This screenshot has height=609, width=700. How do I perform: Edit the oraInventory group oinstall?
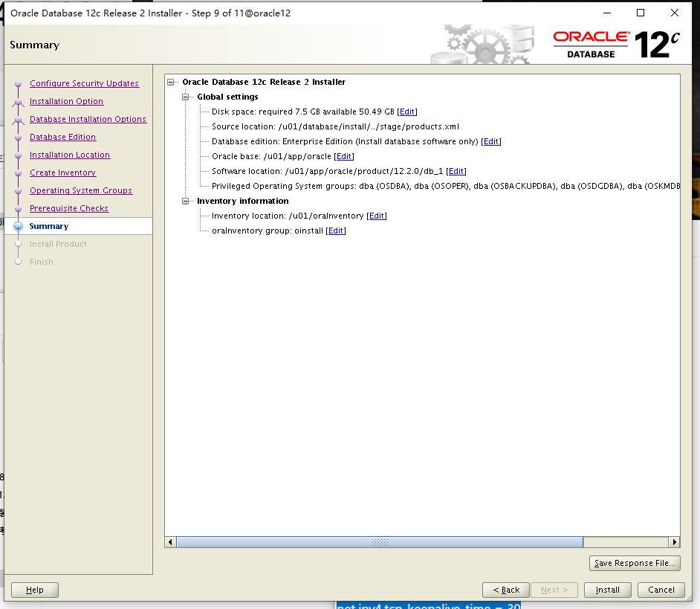(336, 231)
